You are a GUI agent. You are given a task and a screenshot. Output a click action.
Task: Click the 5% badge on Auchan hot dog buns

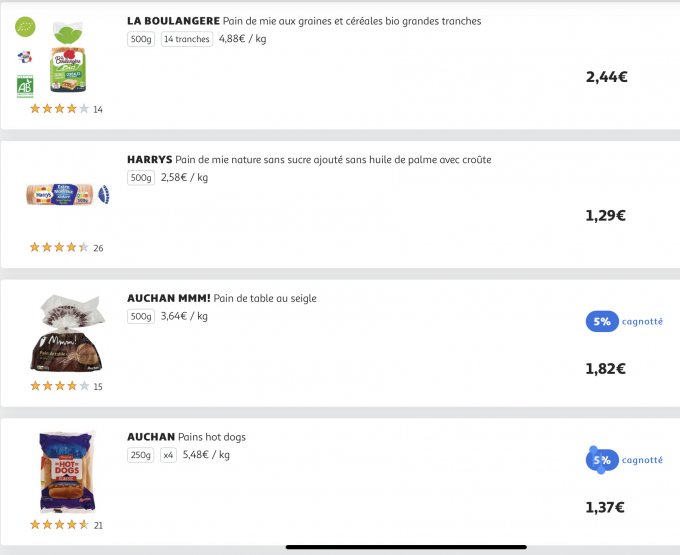(601, 460)
